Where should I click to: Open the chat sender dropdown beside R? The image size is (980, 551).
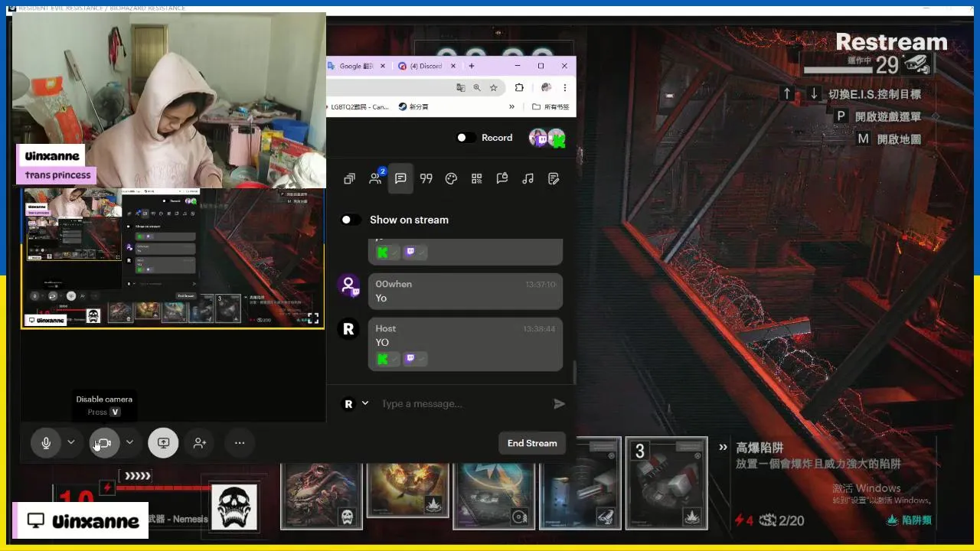click(365, 403)
